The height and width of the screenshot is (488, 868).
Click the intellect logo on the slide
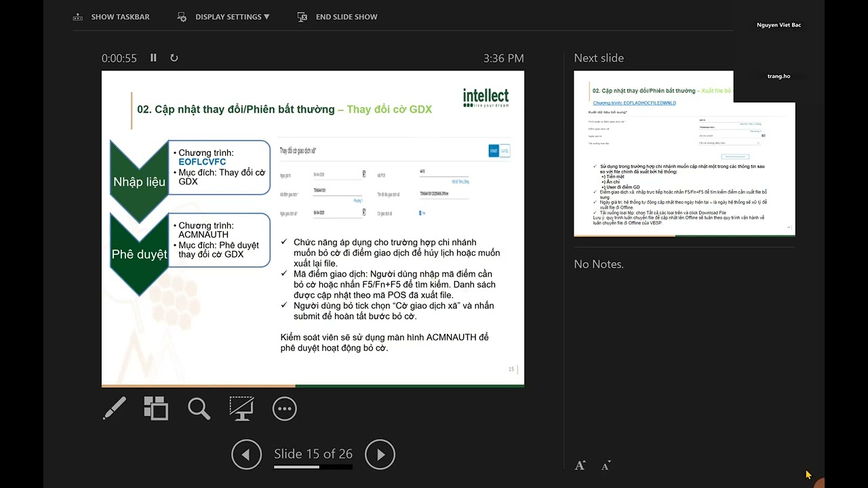coord(486,98)
